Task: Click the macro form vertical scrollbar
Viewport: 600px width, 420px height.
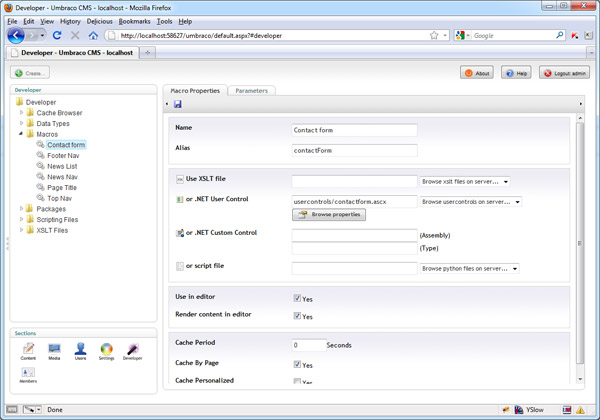Action: tap(580, 243)
